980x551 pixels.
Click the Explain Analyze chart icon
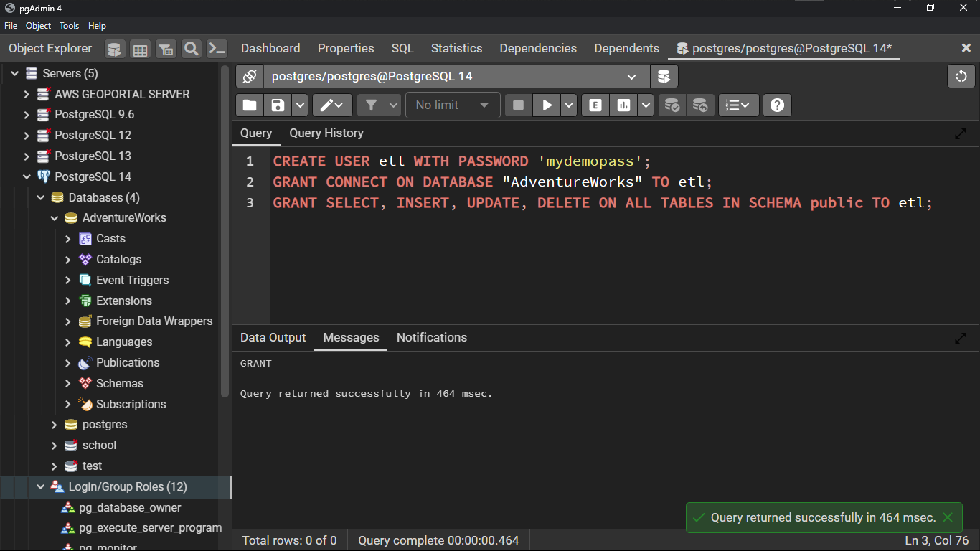623,105
